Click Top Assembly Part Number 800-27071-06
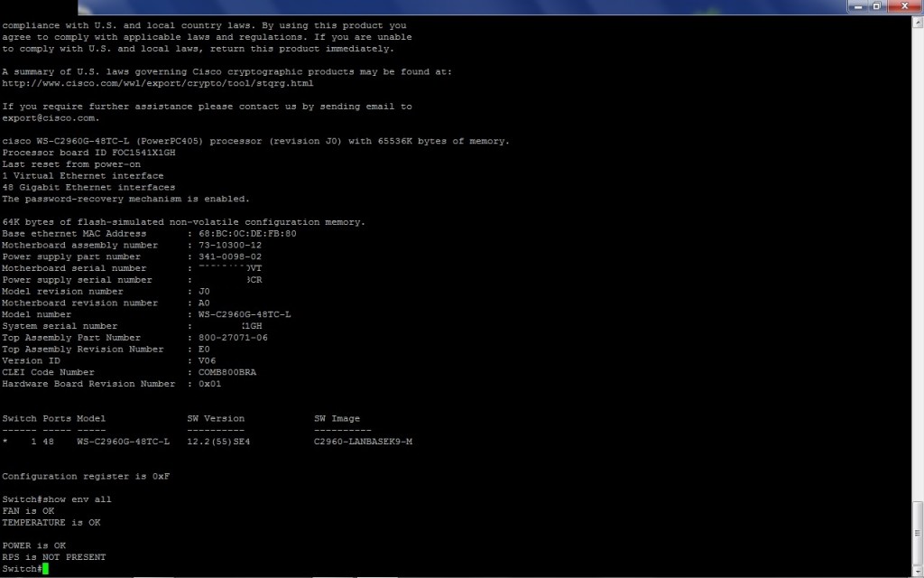This screenshot has width=924, height=578. pyautogui.click(x=233, y=338)
